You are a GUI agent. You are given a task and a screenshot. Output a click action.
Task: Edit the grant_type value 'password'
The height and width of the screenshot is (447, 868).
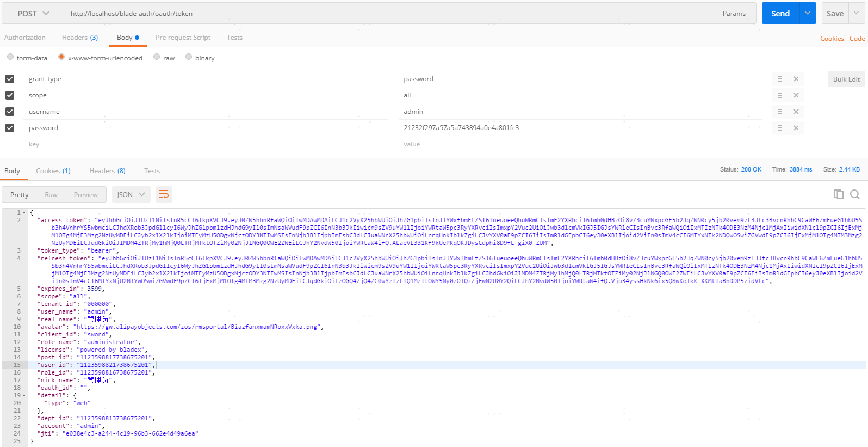pos(580,79)
